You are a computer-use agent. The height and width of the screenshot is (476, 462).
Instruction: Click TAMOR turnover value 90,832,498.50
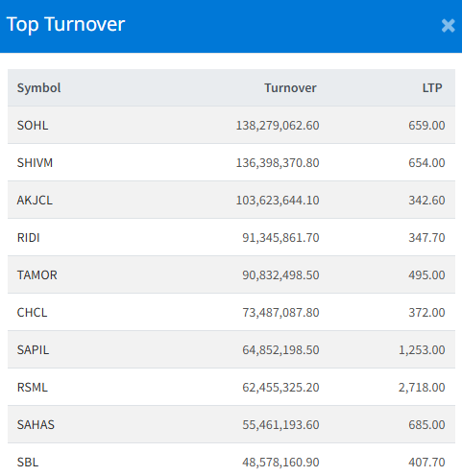coord(280,275)
